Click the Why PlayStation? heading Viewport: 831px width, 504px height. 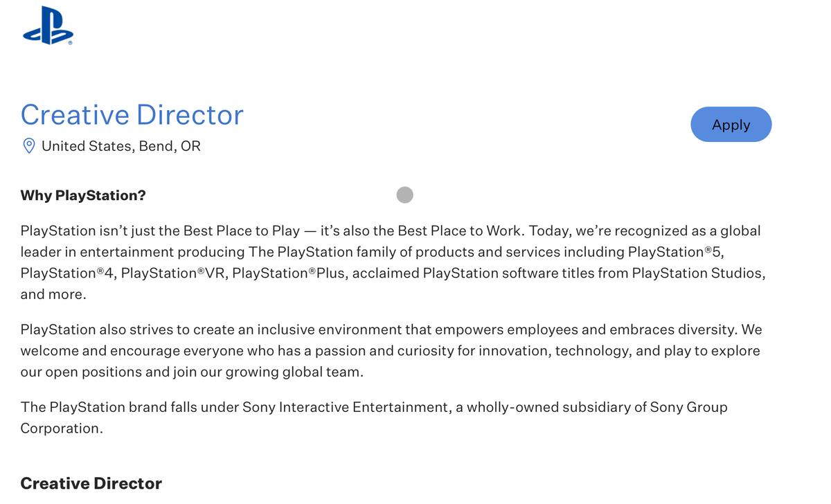[83, 195]
